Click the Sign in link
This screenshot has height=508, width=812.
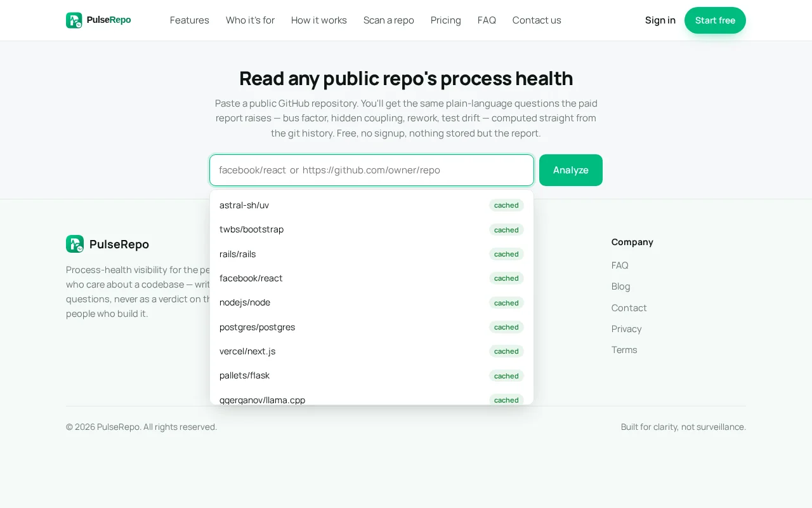click(x=660, y=20)
